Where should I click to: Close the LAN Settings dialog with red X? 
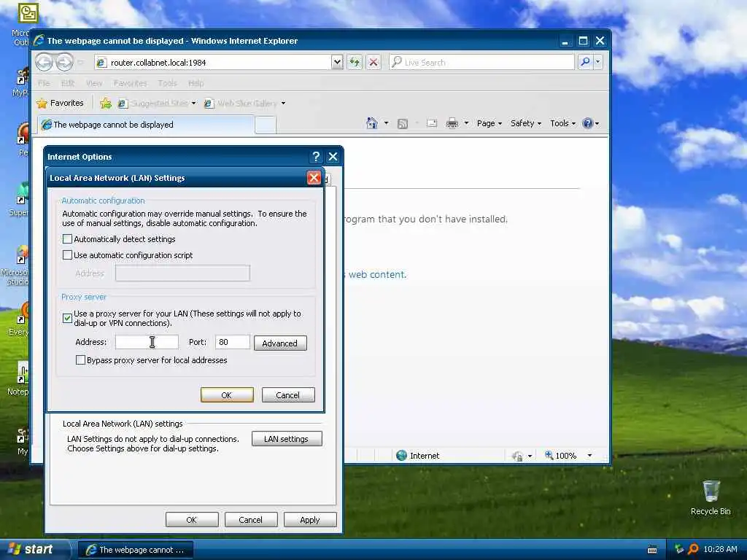[x=314, y=178]
